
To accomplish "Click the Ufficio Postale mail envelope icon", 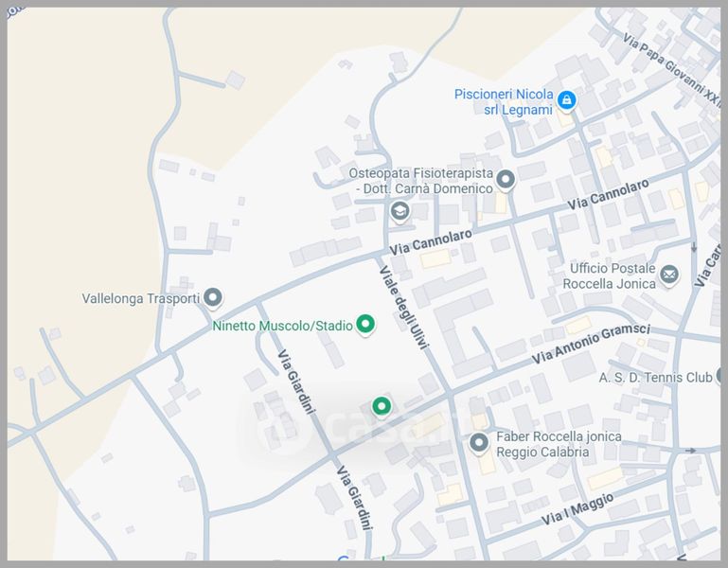I will [x=670, y=275].
